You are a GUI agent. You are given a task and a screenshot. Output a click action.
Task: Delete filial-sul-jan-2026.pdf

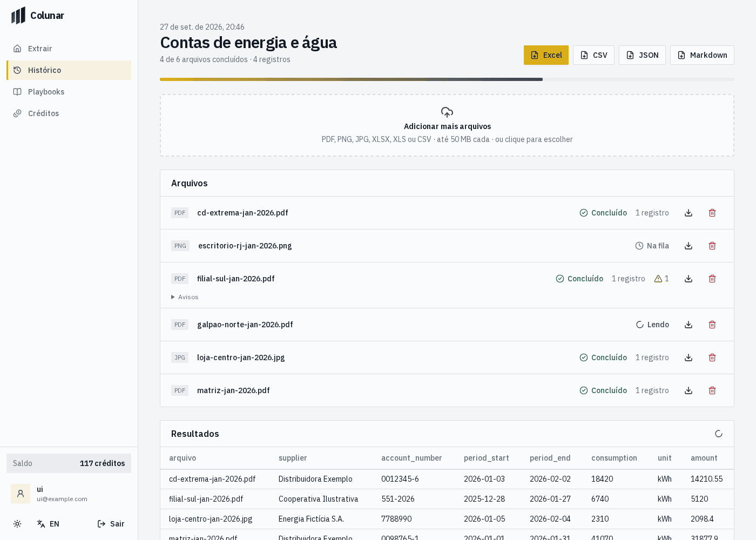pos(712,279)
